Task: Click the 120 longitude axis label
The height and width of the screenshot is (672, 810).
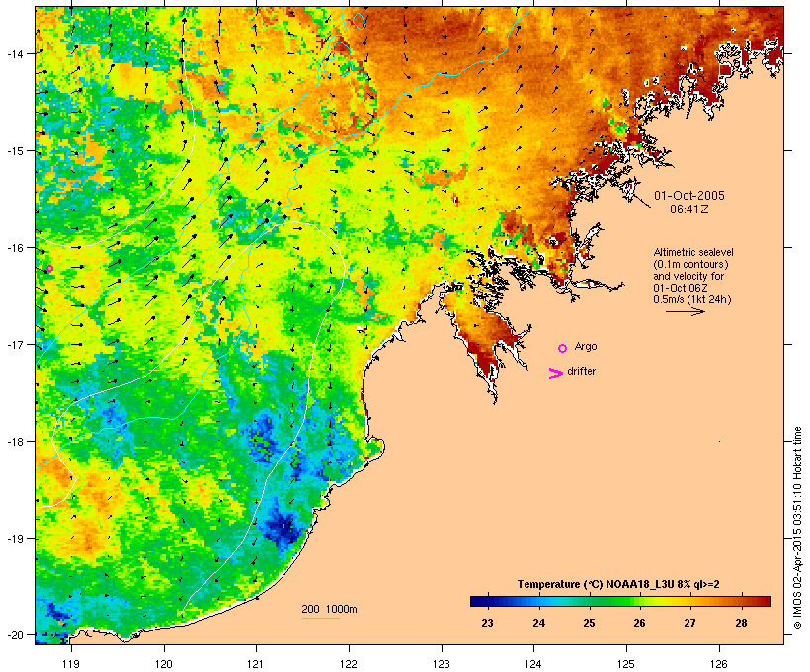Action: point(164,664)
